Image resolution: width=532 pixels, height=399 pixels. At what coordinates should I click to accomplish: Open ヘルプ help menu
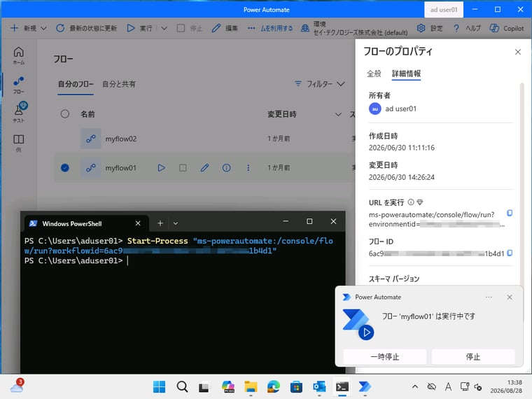point(467,28)
